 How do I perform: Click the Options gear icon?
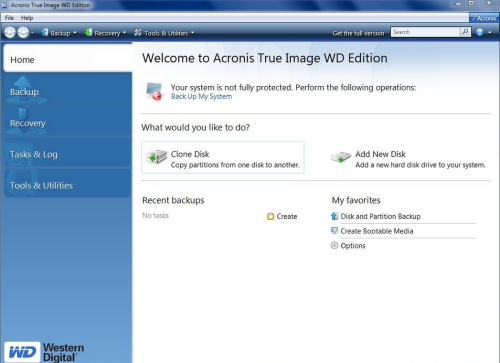[334, 245]
